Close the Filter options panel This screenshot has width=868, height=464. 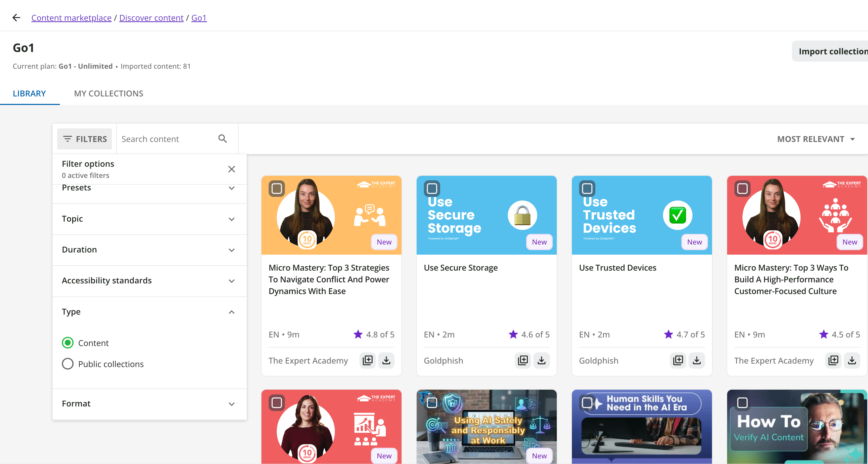tap(231, 169)
